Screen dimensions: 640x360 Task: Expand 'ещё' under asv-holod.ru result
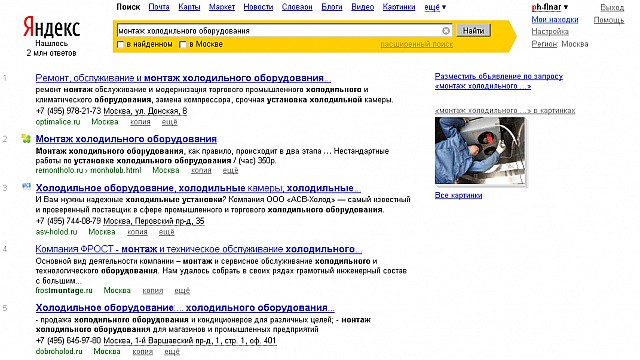tap(167, 232)
